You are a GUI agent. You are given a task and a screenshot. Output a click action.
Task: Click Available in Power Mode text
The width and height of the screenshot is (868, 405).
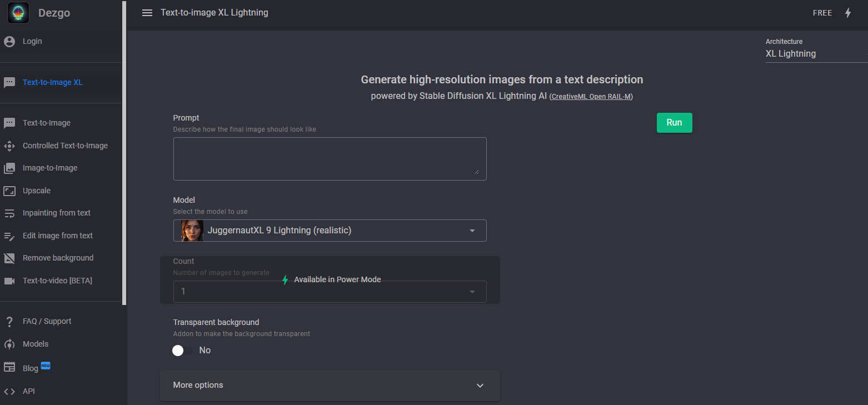(x=337, y=280)
